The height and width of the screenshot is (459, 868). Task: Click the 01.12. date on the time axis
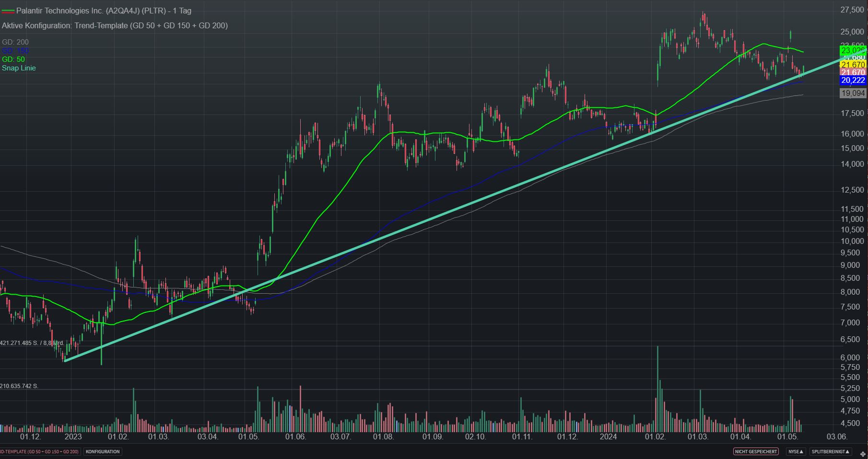pos(30,437)
